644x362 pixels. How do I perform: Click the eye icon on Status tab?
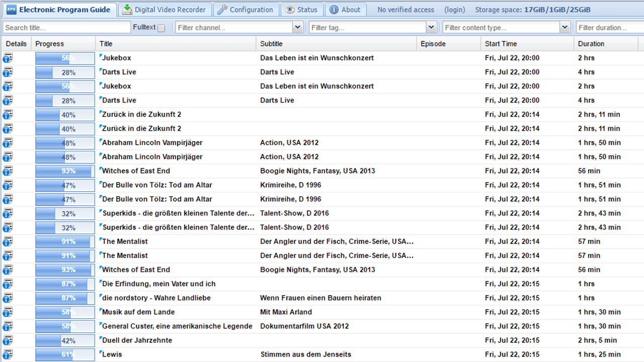(x=289, y=10)
